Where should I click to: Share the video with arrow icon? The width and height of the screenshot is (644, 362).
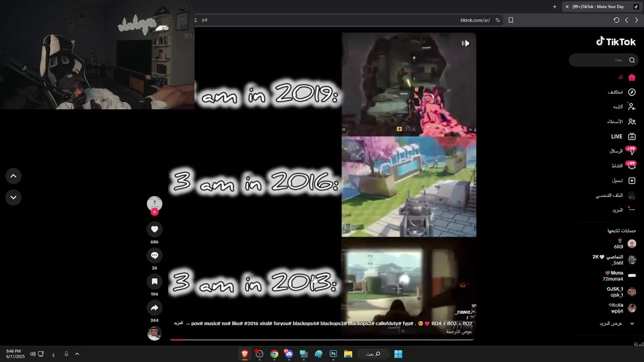154,308
